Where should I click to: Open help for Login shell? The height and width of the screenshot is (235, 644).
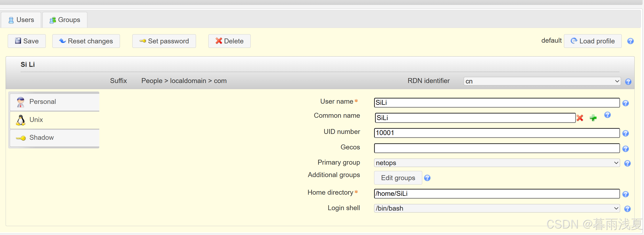pyautogui.click(x=627, y=209)
